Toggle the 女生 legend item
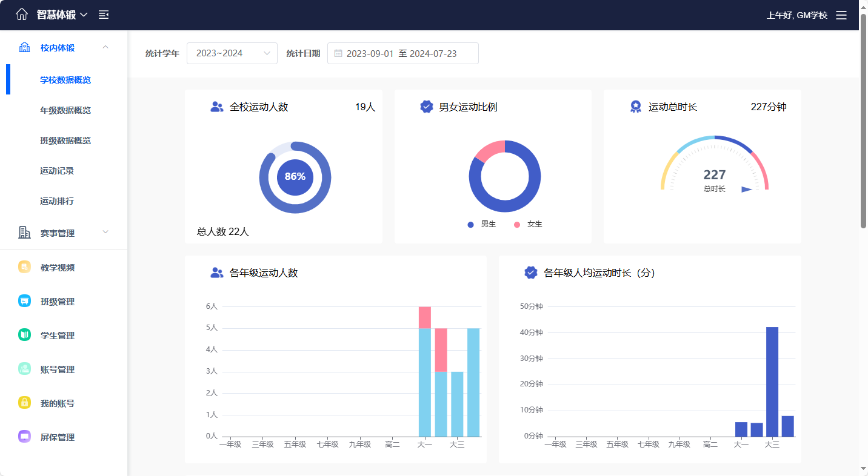Screen dimensions: 868x476 coord(528,224)
